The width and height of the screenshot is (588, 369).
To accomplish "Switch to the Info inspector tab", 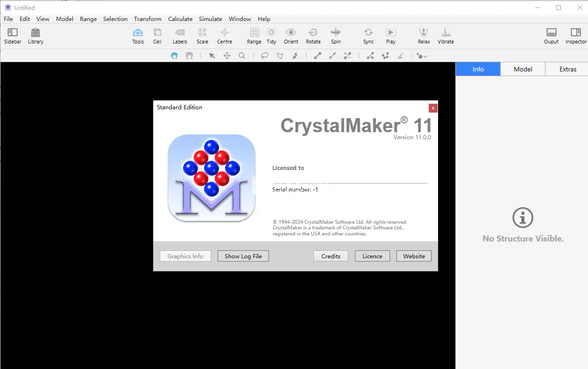I will click(x=478, y=69).
